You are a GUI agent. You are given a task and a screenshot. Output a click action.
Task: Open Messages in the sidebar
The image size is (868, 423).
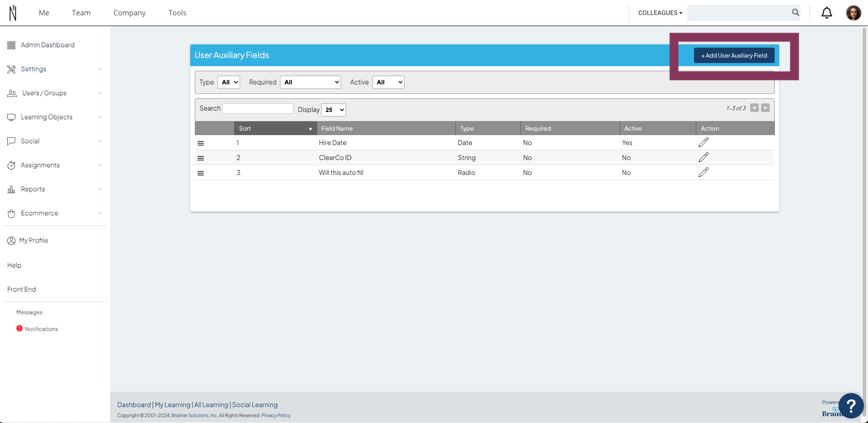tap(29, 312)
